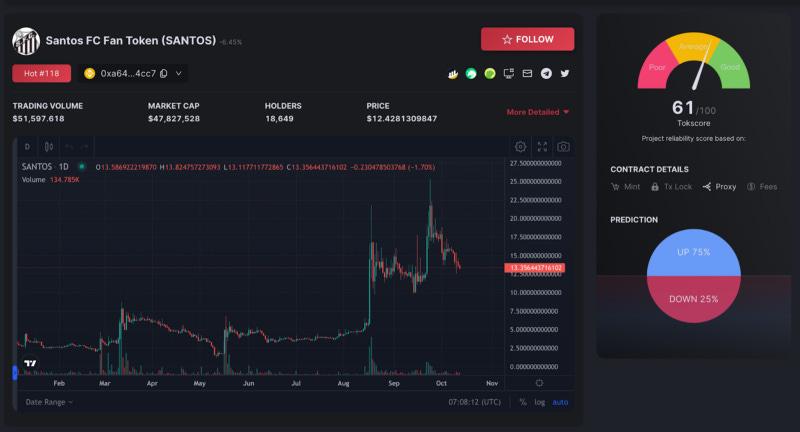The height and width of the screenshot is (432, 800).
Task: Click the chart redo arrow
Action: [x=84, y=147]
